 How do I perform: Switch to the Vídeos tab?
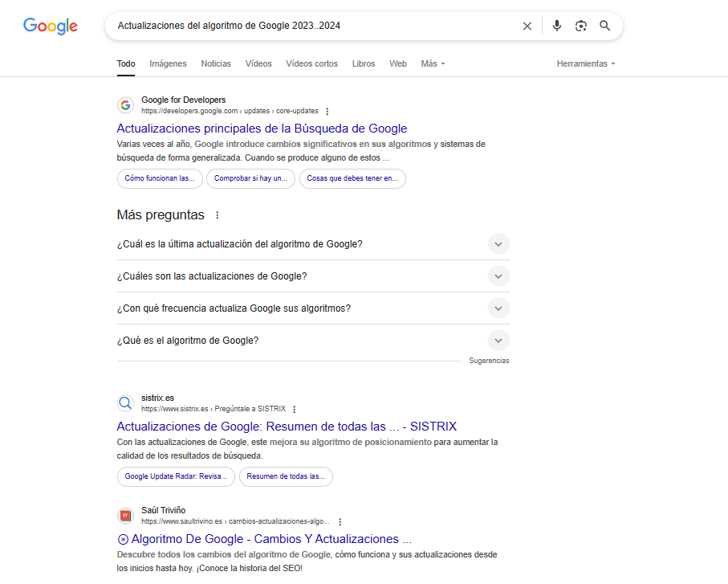click(258, 63)
